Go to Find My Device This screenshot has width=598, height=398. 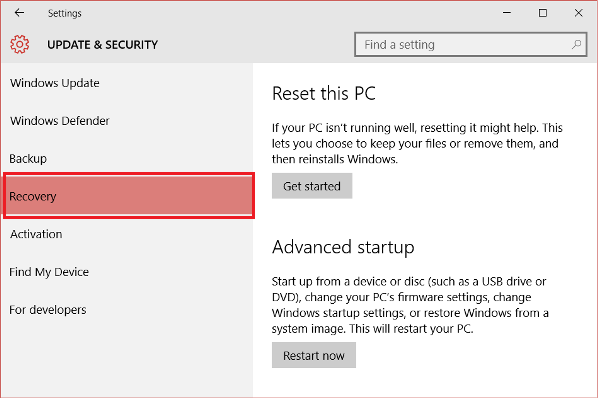pyautogui.click(x=49, y=272)
